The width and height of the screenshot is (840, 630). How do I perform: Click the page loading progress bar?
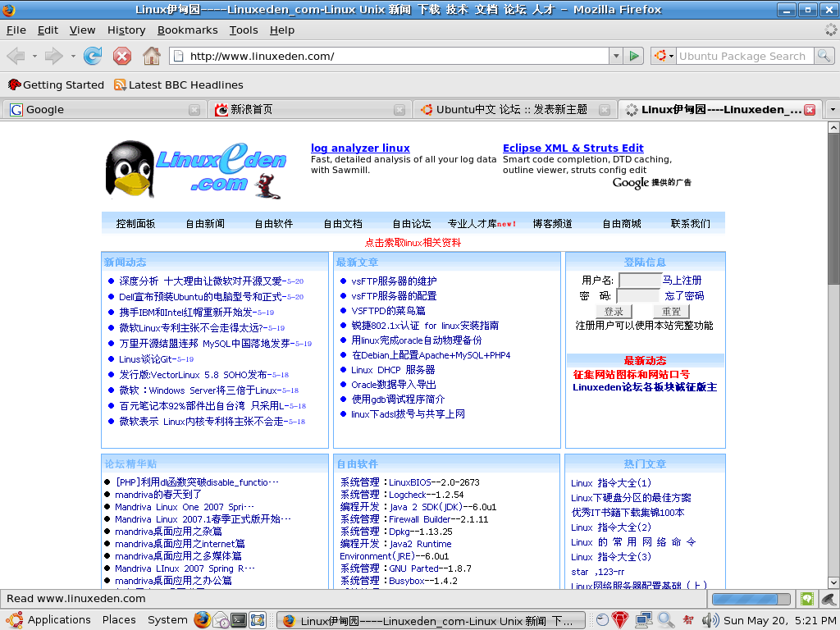(x=751, y=599)
